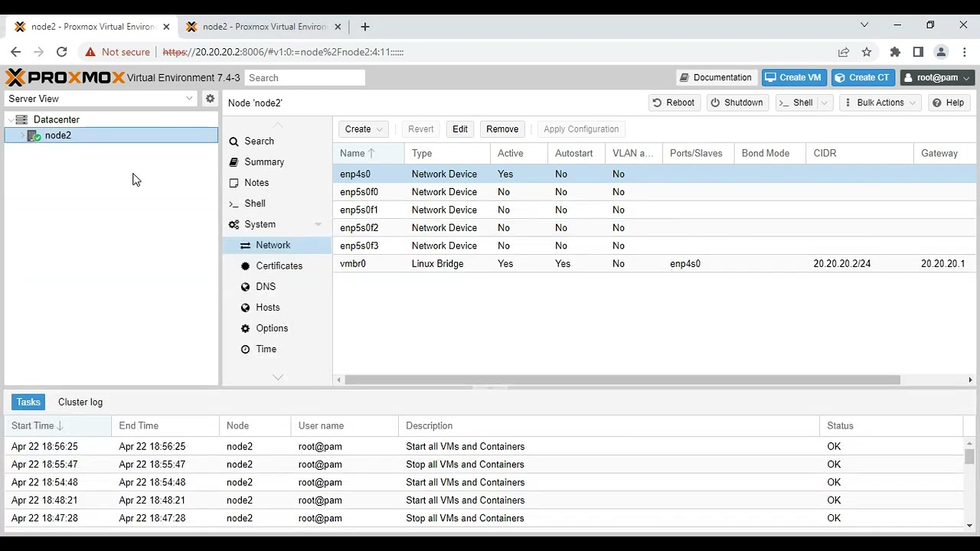Viewport: 980px width, 551px height.
Task: Open the Documentation button
Action: (x=716, y=77)
